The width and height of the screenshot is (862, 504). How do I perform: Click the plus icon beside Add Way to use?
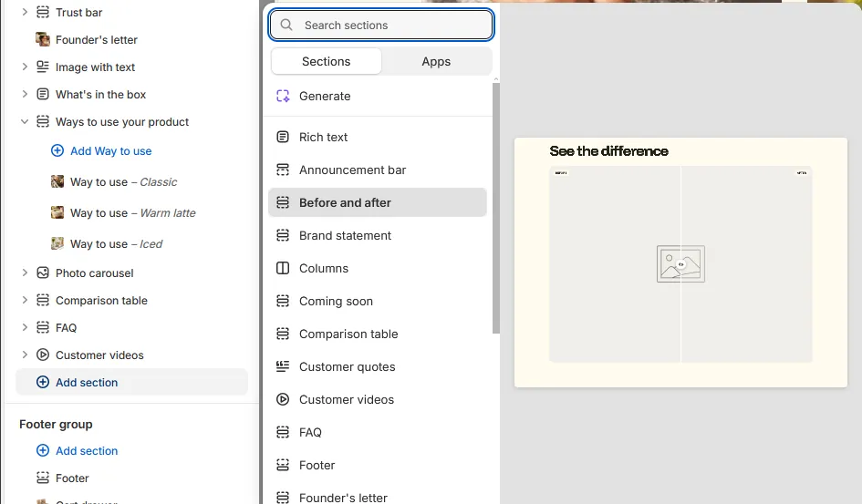point(57,151)
